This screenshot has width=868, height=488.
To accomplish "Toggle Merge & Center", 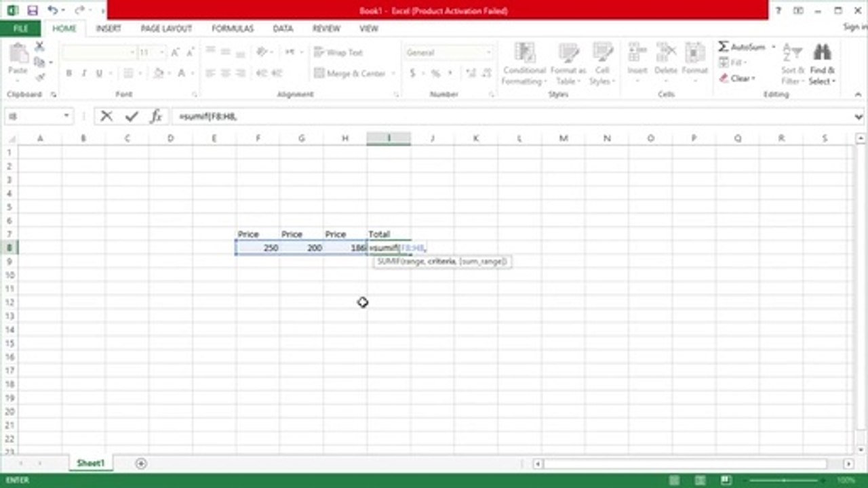I will pos(350,73).
